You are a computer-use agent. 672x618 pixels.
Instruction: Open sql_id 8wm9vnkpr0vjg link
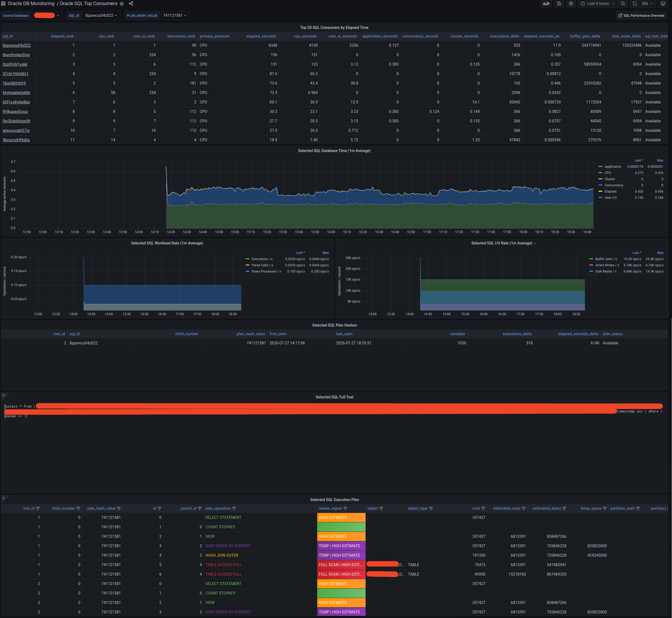point(16,55)
